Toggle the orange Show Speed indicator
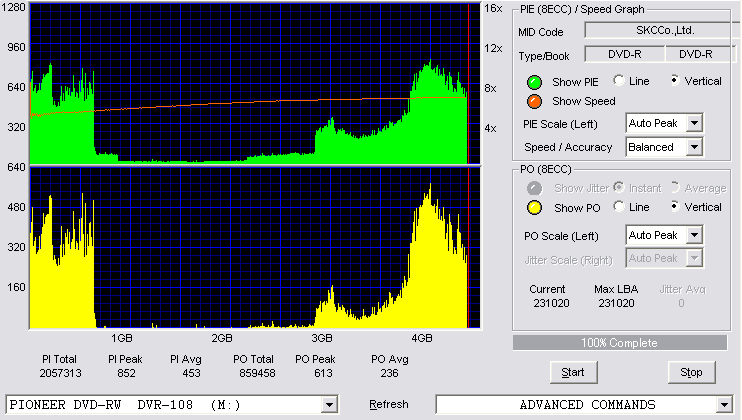The width and height of the screenshot is (742, 420). tap(534, 101)
